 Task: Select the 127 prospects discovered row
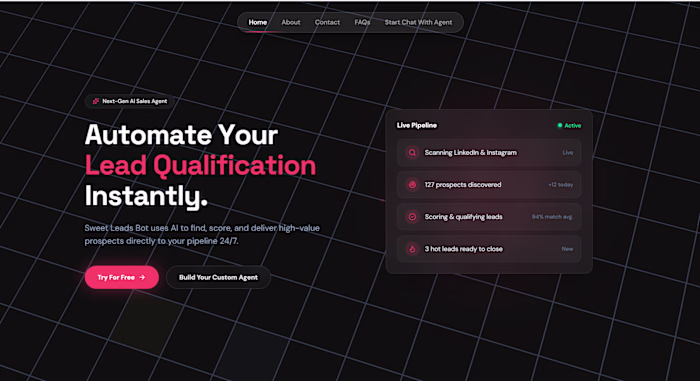click(489, 184)
